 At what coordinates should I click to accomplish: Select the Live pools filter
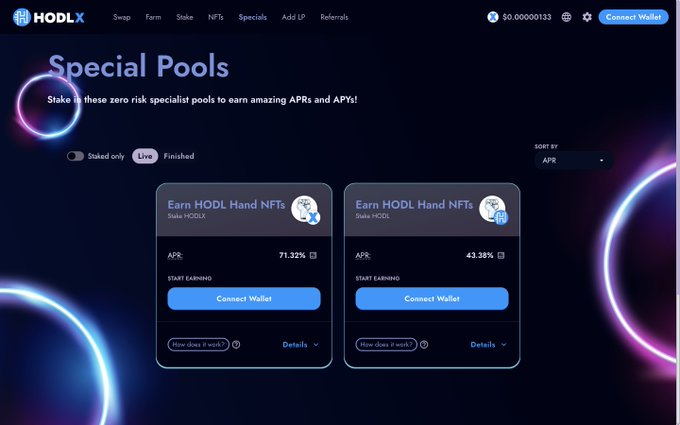pos(145,156)
